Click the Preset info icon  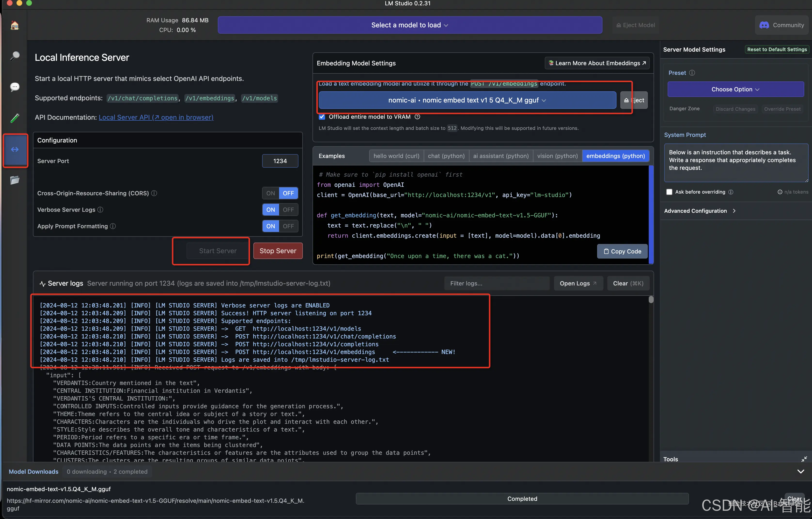pos(692,73)
